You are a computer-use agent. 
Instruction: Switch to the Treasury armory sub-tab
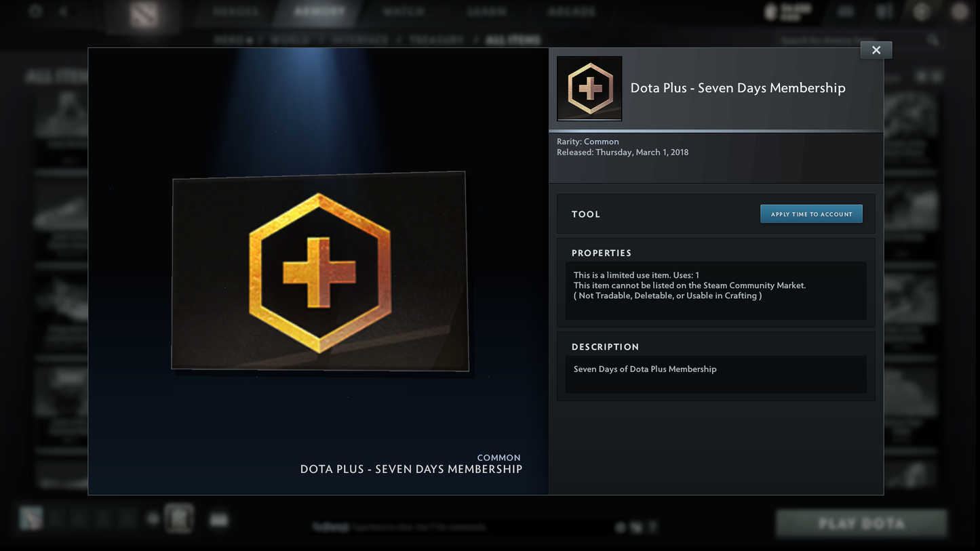point(437,40)
